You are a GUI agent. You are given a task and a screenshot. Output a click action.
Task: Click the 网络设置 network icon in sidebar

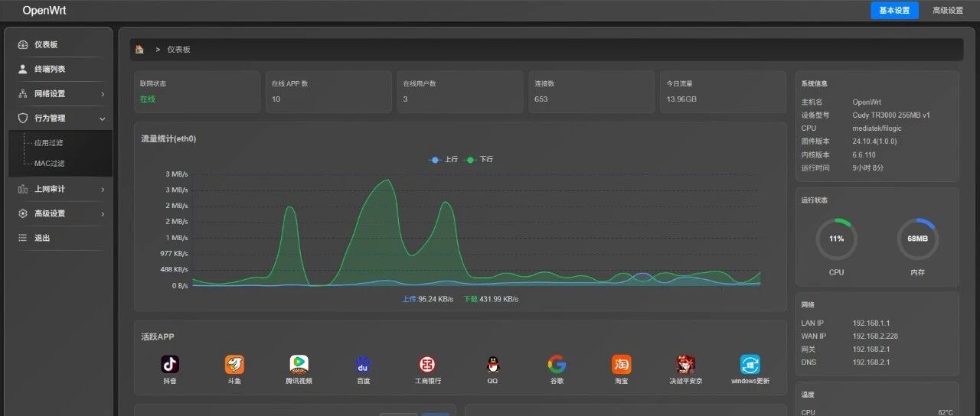tap(23, 94)
